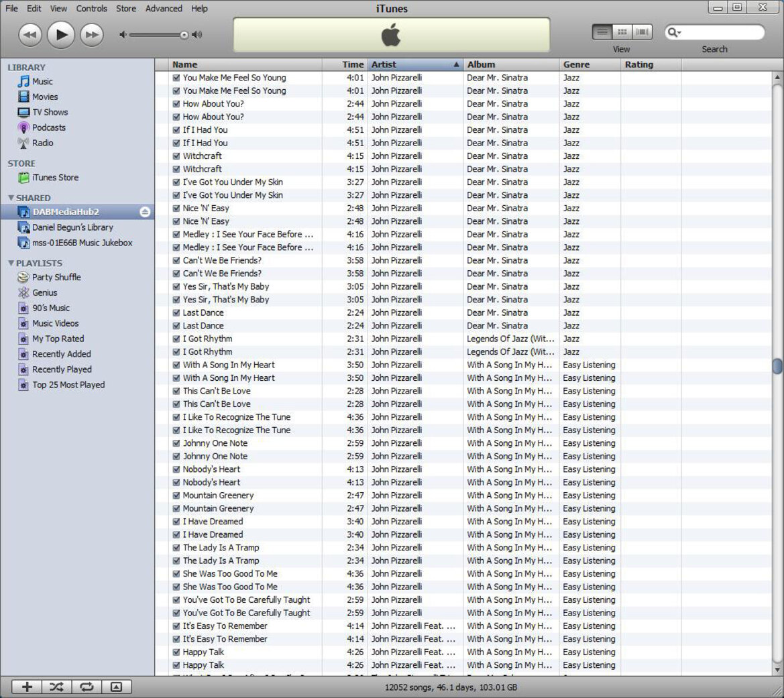Uncheck the first Witchcraft song checkbox
784x698 pixels.
pos(176,156)
